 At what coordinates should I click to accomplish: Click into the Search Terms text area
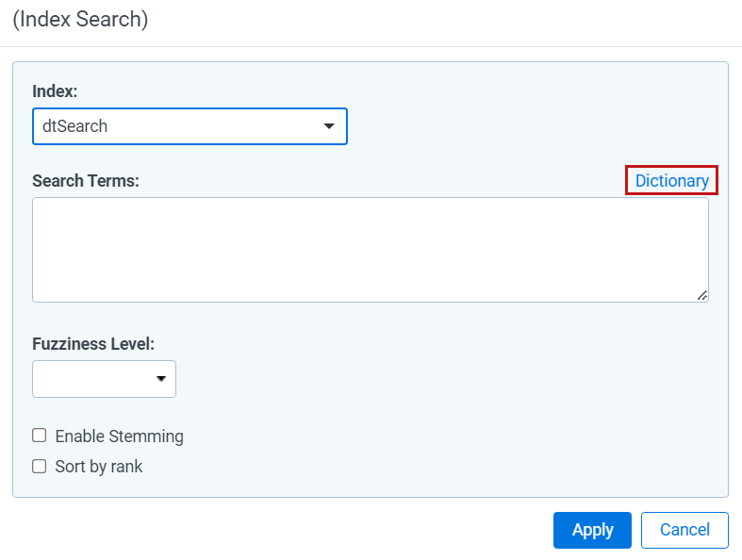coord(370,250)
